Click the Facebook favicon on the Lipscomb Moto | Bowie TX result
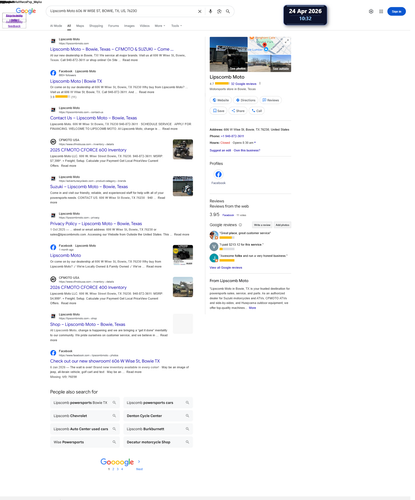415x500 pixels. tap(53, 73)
